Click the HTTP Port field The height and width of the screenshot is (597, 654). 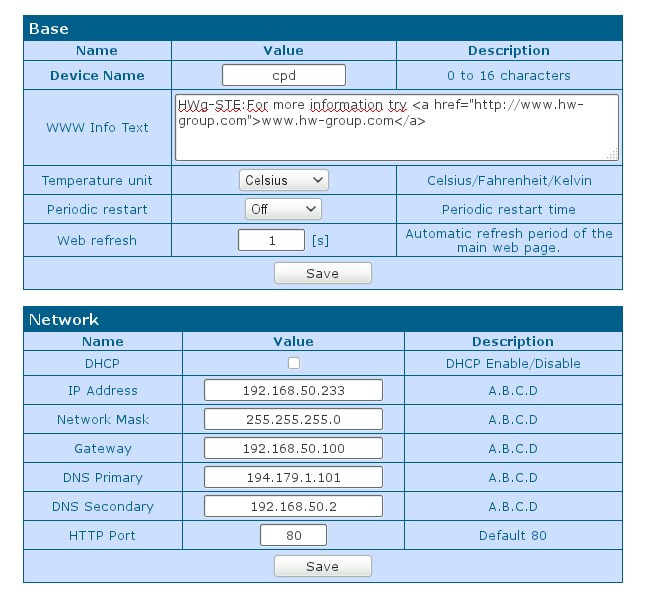coord(294,535)
